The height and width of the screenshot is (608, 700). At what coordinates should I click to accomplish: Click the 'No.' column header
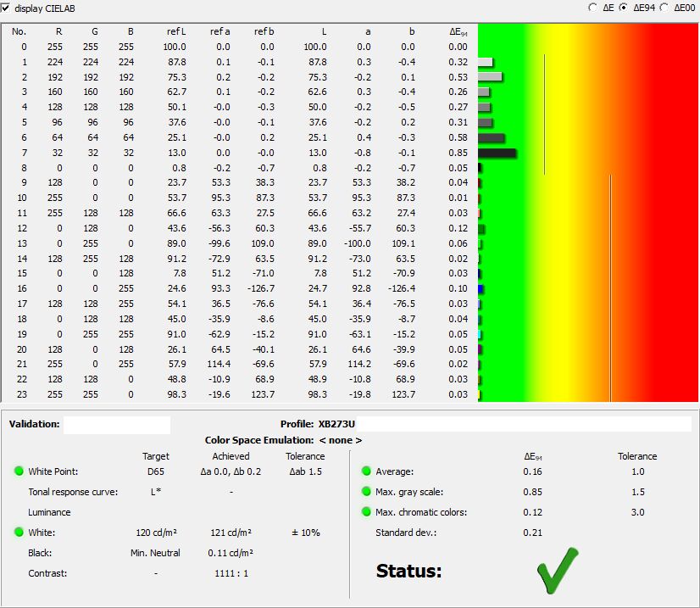pos(19,31)
